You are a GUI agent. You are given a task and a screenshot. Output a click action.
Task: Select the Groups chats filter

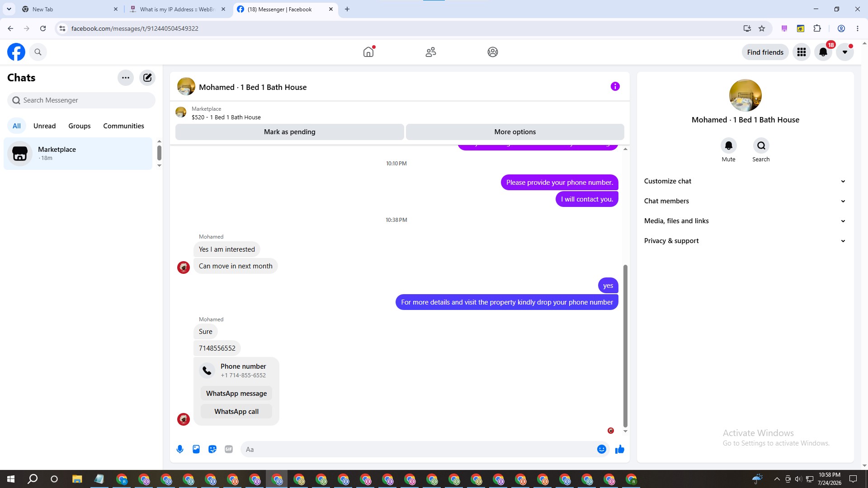point(80,126)
